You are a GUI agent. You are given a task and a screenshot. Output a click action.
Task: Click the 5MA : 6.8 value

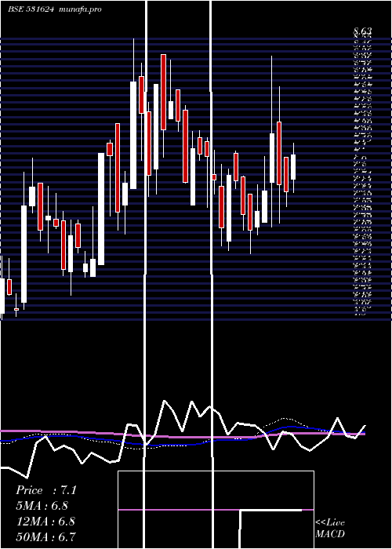click(x=42, y=506)
